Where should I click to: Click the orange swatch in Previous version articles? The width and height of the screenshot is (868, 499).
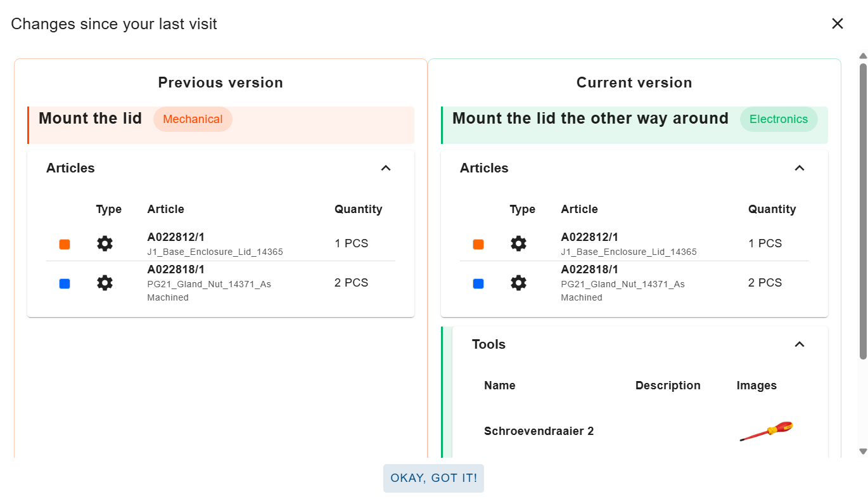pos(65,244)
